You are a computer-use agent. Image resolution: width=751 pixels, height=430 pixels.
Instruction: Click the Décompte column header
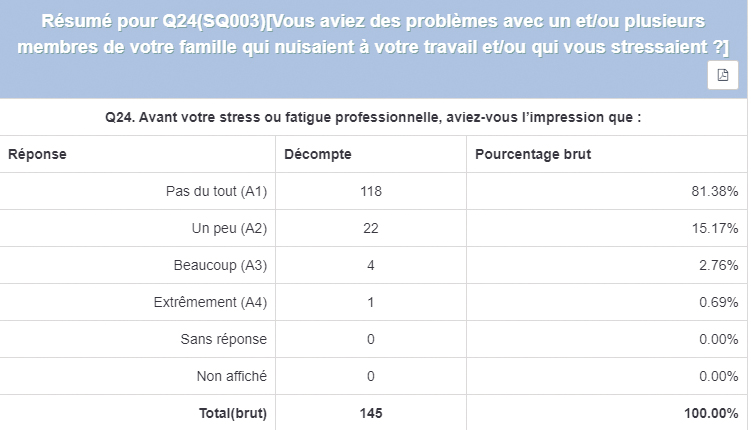point(316,154)
